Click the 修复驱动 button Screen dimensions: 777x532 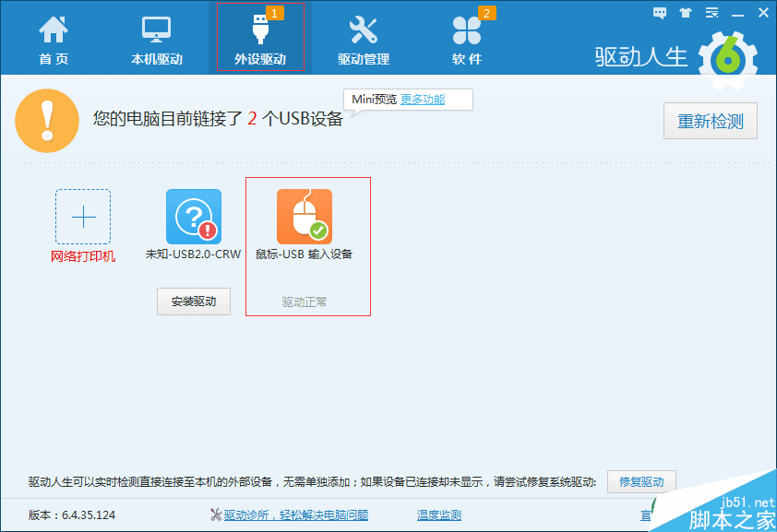[x=640, y=481]
